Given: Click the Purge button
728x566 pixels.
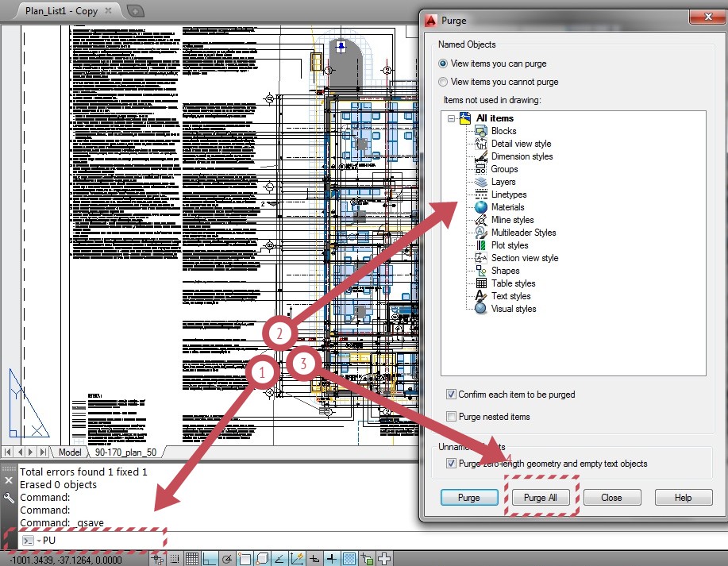Looking at the screenshot, I should [x=469, y=497].
